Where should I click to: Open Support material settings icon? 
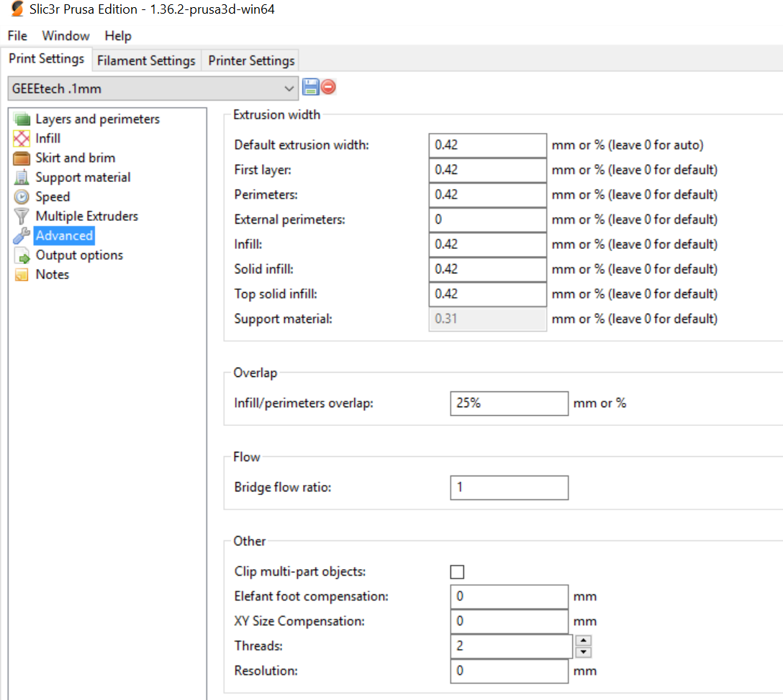(22, 178)
